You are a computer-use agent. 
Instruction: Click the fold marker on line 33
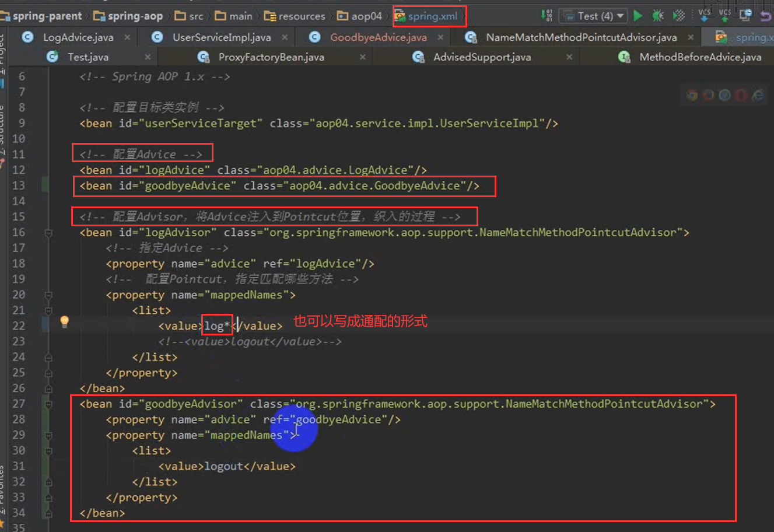pos(48,498)
